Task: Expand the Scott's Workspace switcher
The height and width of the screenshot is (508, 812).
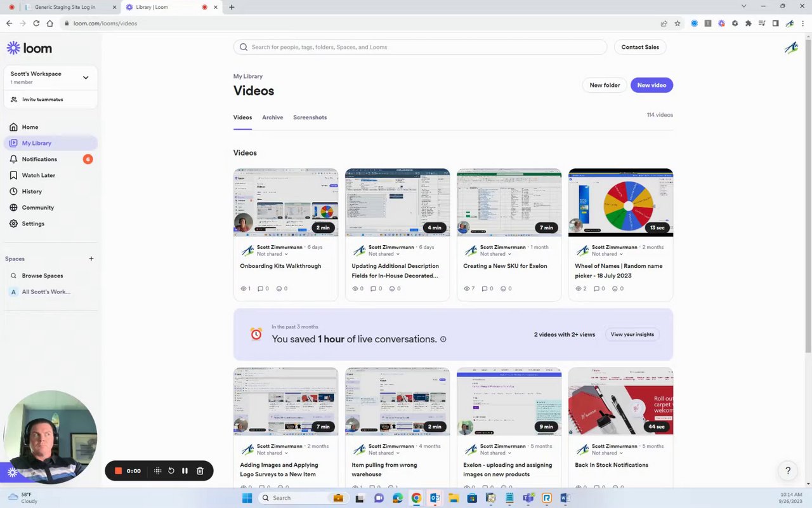Action: 51,77
